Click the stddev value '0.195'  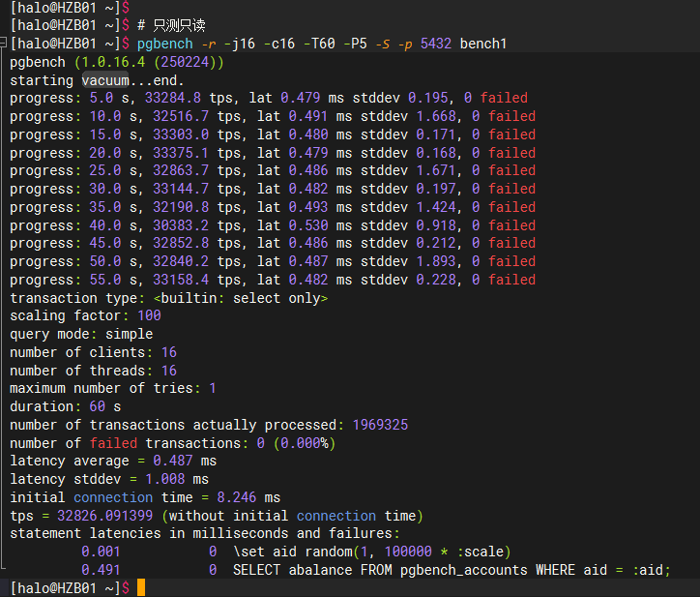[427, 98]
